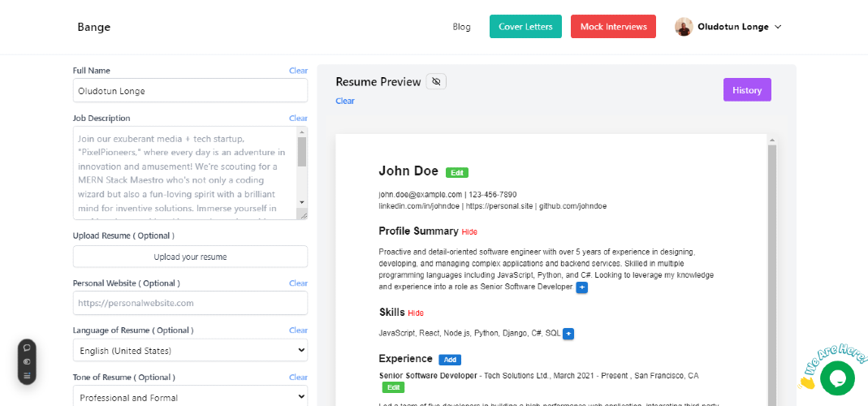Hide the Skills section
This screenshot has width=868, height=406.
[416, 313]
